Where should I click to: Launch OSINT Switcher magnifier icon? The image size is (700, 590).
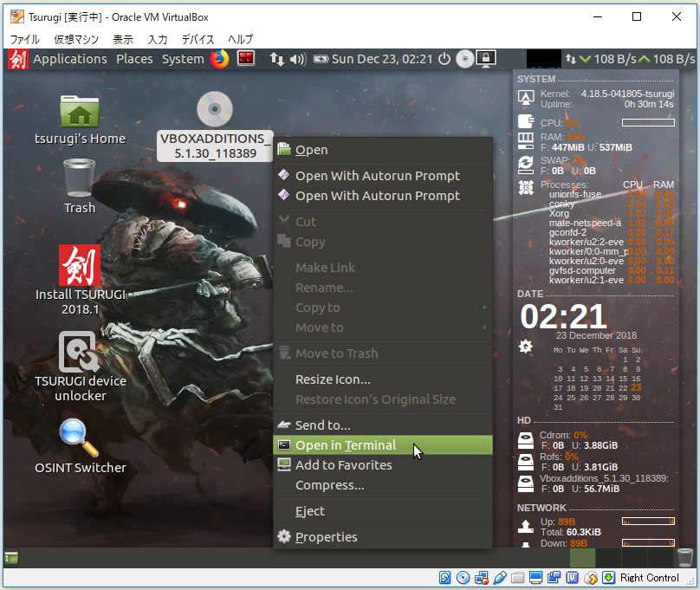(x=79, y=438)
